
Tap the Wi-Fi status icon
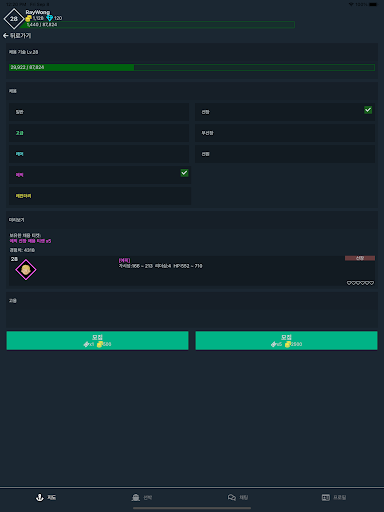coord(351,4)
